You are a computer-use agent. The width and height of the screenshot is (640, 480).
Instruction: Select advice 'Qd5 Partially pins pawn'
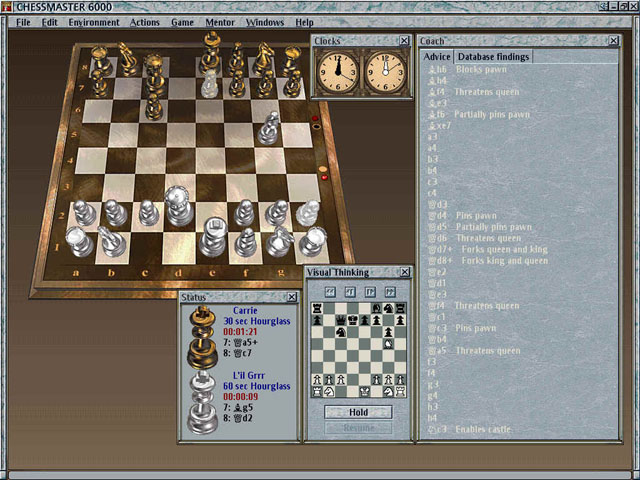480,227
